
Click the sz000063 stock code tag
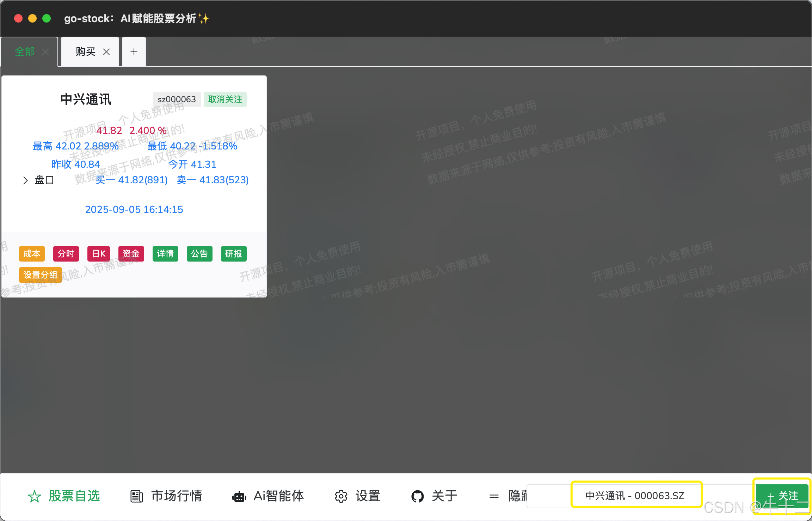(x=177, y=99)
